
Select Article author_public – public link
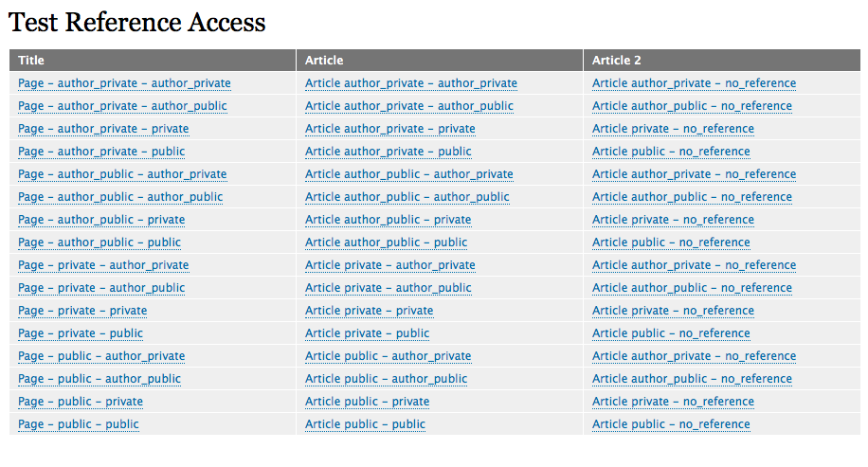pos(386,242)
